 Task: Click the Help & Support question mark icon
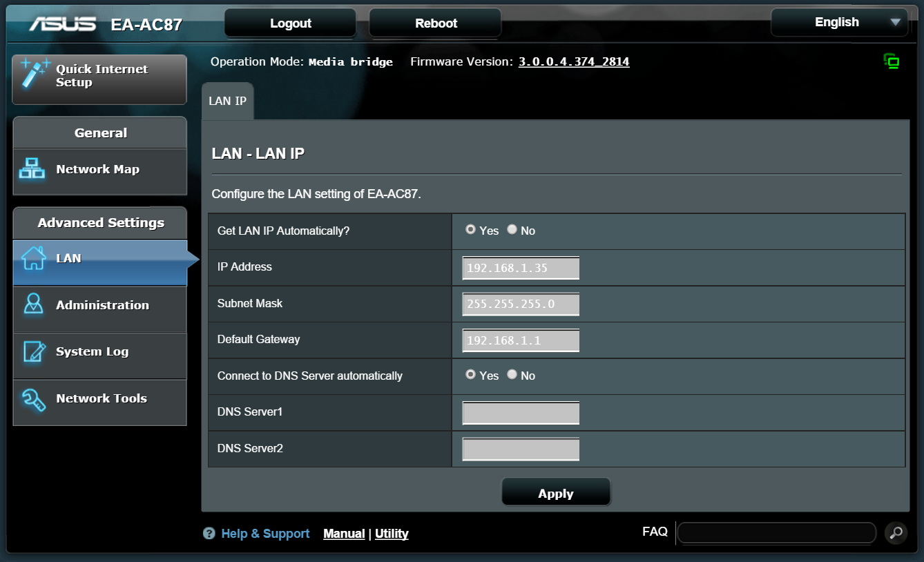tap(209, 534)
